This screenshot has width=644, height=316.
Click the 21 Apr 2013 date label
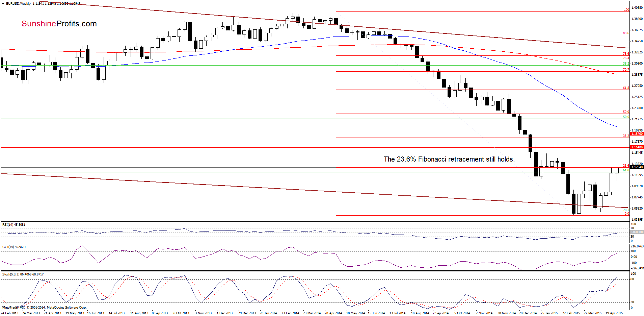click(x=53, y=313)
